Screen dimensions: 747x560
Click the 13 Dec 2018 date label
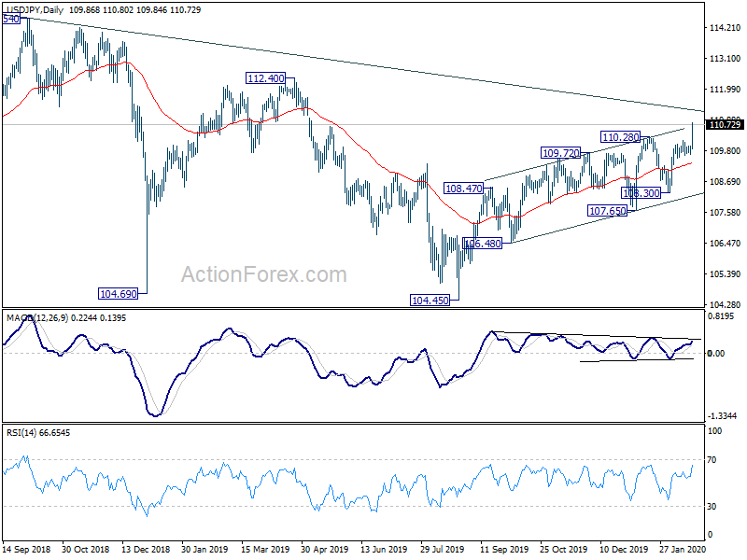146,550
